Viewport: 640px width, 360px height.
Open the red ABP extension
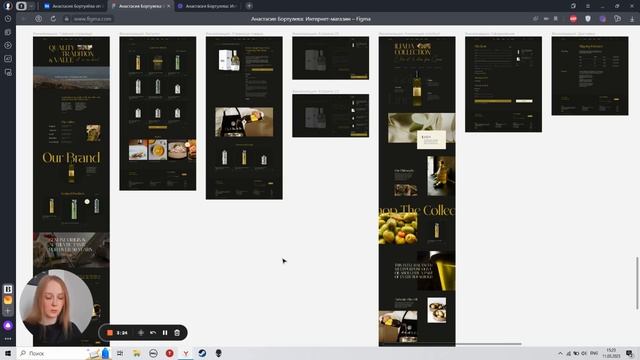(x=573, y=19)
